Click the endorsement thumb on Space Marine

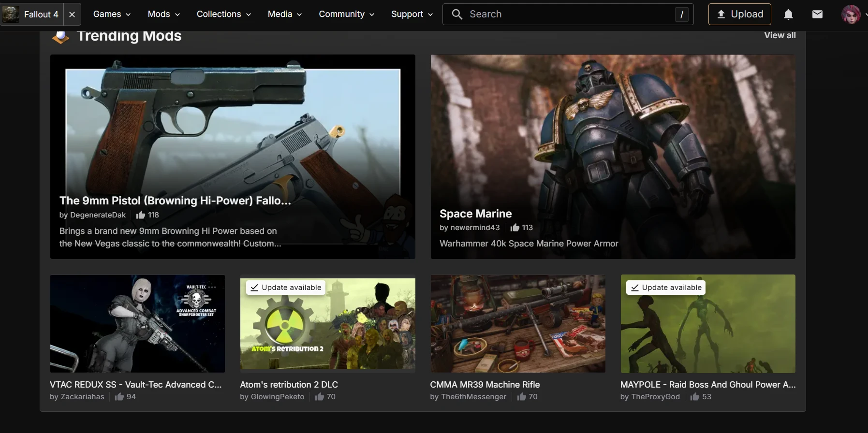click(x=515, y=227)
